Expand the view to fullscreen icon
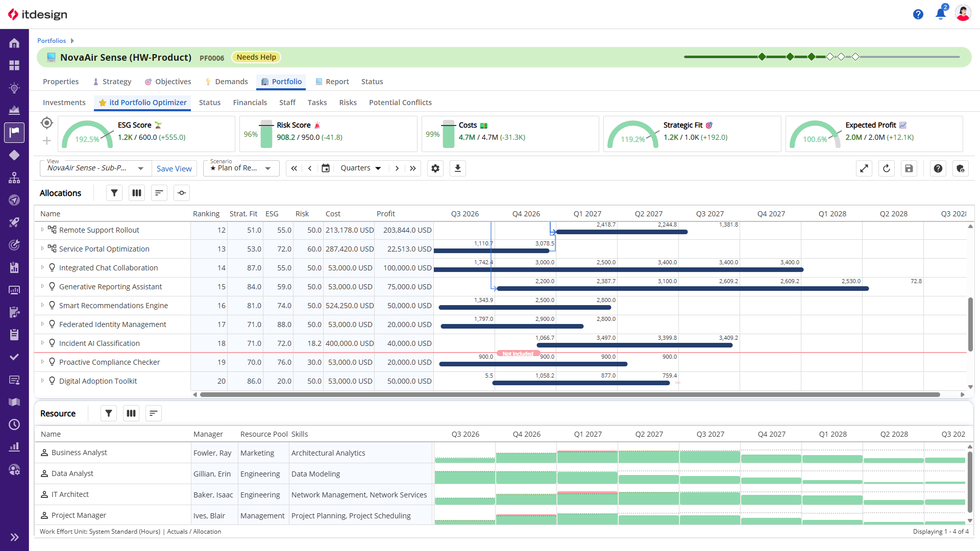Viewport: 980px width, 551px height. pos(864,168)
